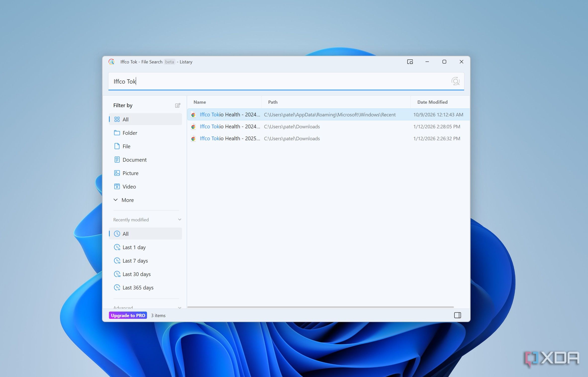Maximize the Listary window

444,62
